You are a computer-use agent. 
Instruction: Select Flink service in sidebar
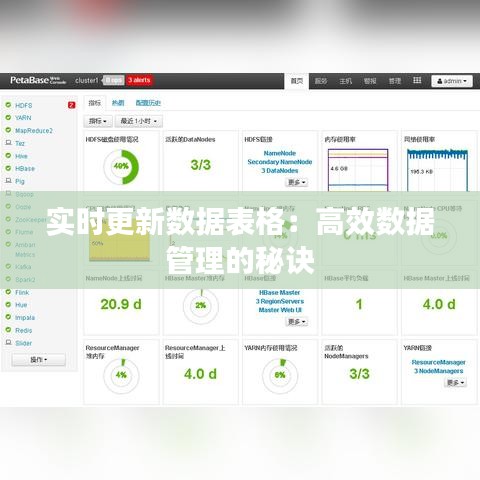tap(22, 292)
